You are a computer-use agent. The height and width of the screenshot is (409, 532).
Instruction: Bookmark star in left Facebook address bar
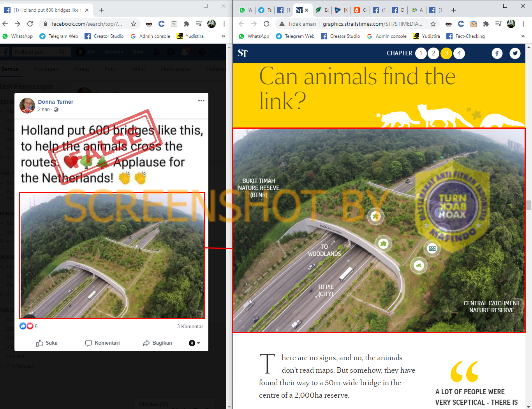tap(134, 24)
